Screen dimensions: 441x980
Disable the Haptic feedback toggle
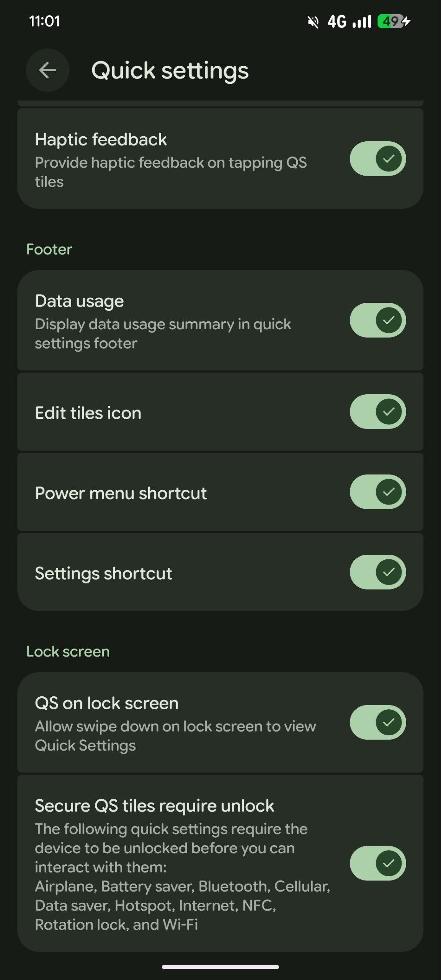tap(377, 158)
